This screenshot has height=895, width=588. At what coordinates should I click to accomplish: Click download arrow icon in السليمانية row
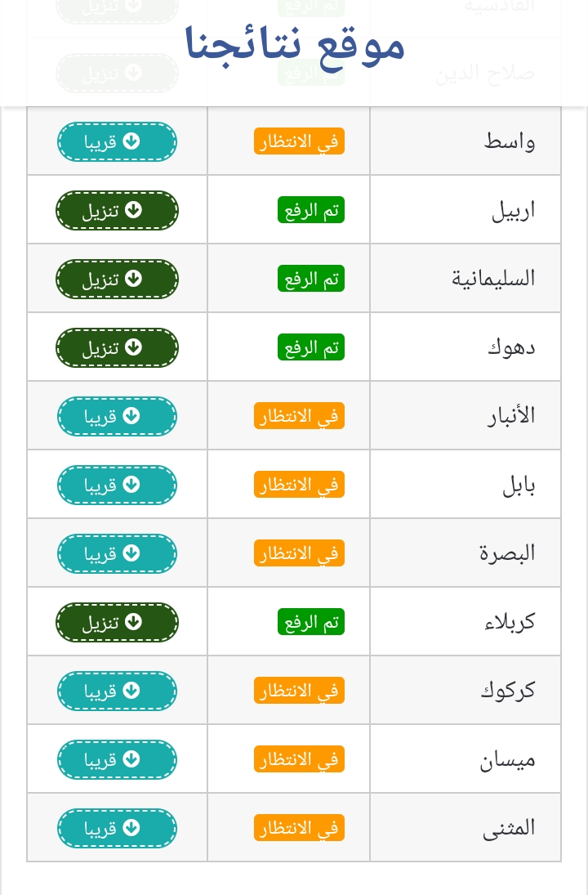pos(133,279)
